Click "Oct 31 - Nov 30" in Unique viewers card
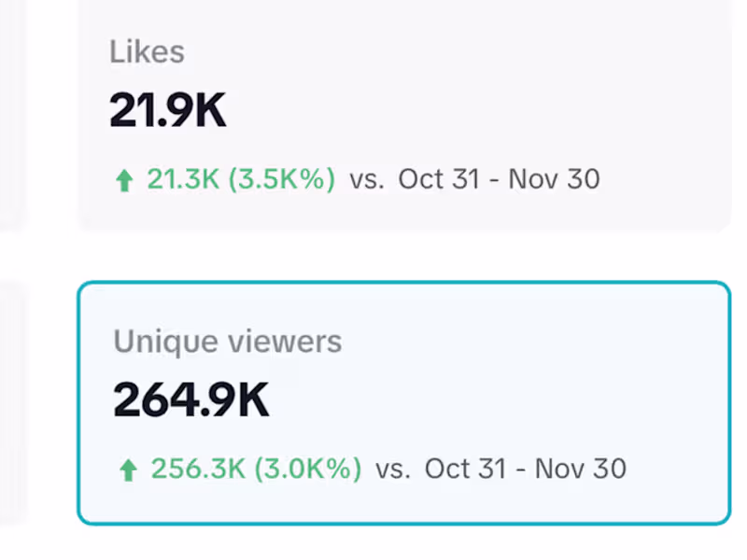The height and width of the screenshot is (560, 747). coord(525,469)
